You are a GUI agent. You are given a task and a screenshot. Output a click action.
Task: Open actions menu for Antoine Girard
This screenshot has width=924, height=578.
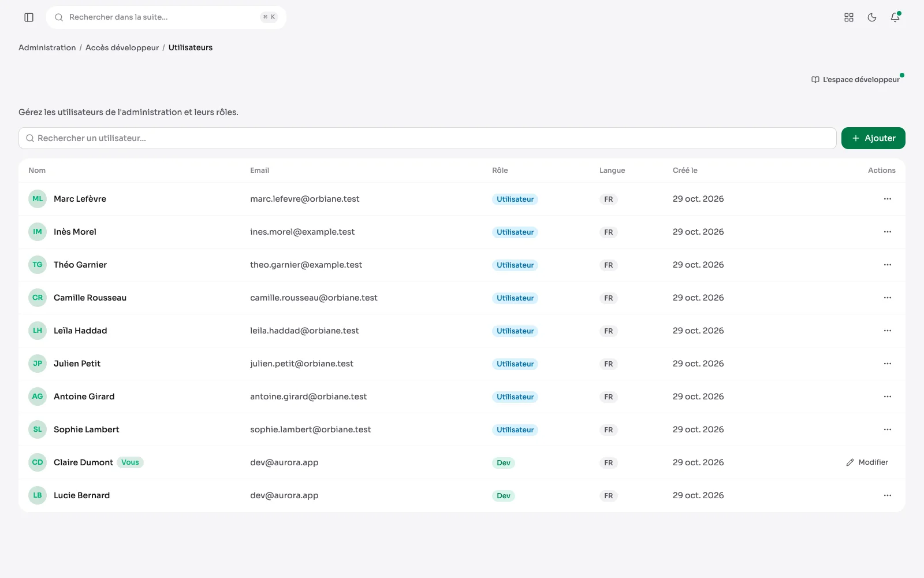point(888,397)
